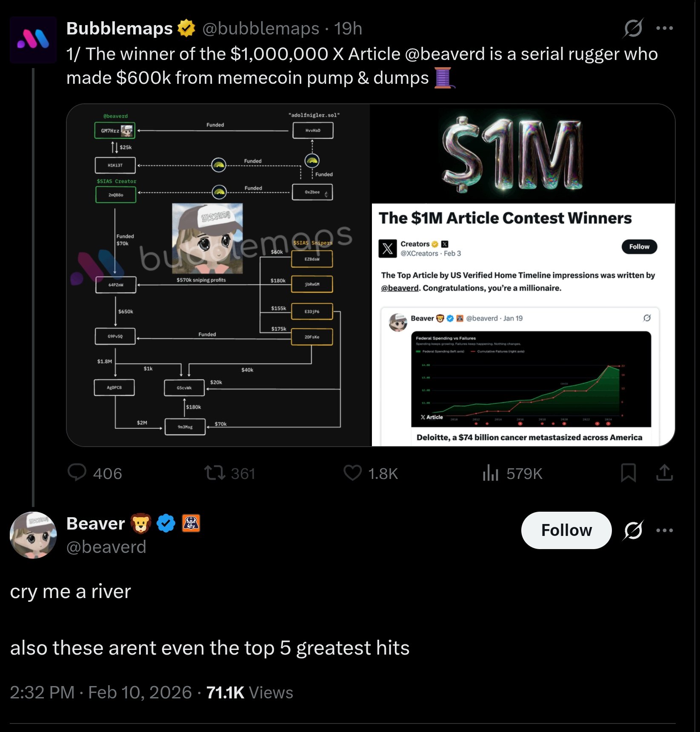Open the wallet flow diagram image
700x732 pixels.
pos(218,275)
